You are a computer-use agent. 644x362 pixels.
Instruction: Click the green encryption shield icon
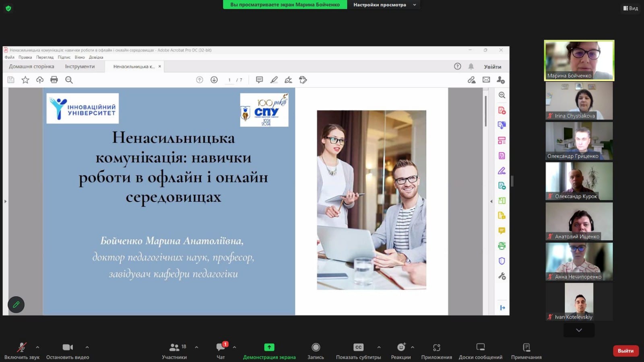click(x=8, y=8)
